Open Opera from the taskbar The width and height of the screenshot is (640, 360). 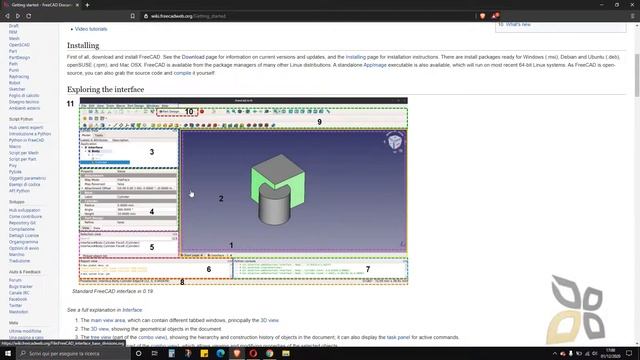(253, 353)
